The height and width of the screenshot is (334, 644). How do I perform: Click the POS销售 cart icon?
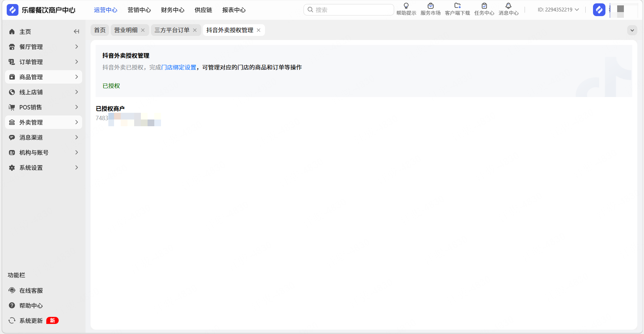coord(12,107)
